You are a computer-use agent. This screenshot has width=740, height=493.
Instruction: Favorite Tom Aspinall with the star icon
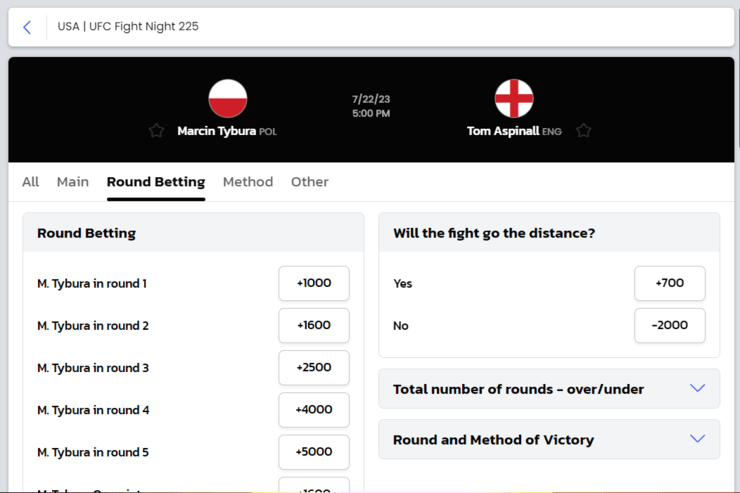[x=584, y=131]
